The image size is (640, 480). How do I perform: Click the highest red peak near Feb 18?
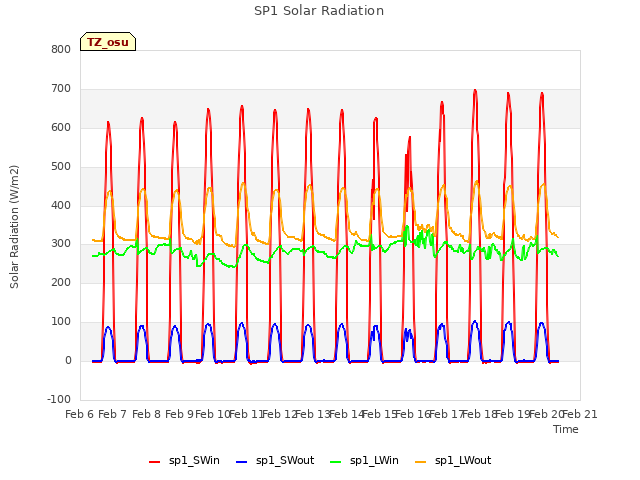475,91
